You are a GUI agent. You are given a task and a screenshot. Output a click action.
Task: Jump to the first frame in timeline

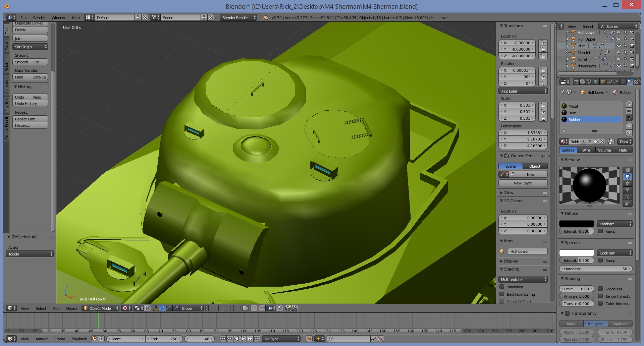pos(223,339)
